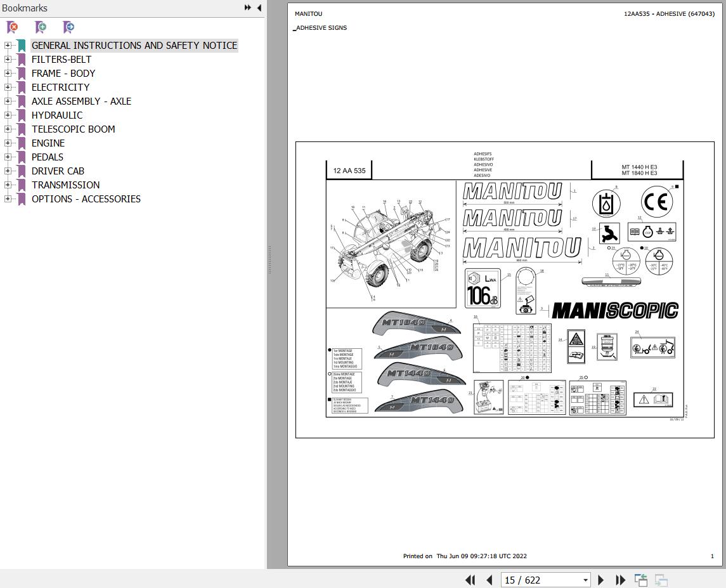Click the 12AA535 - ADHESIVE (647043) header
The image size is (726, 588).
click(669, 14)
